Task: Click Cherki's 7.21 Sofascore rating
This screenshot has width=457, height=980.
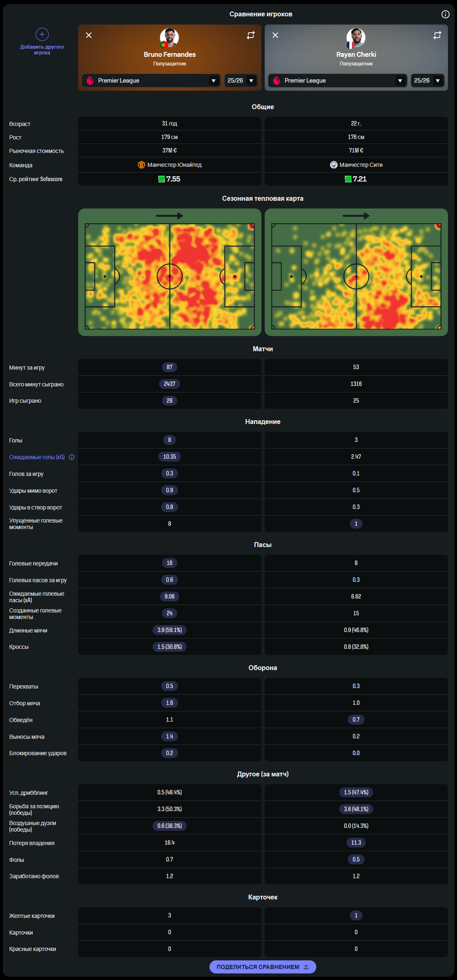Action: point(360,179)
